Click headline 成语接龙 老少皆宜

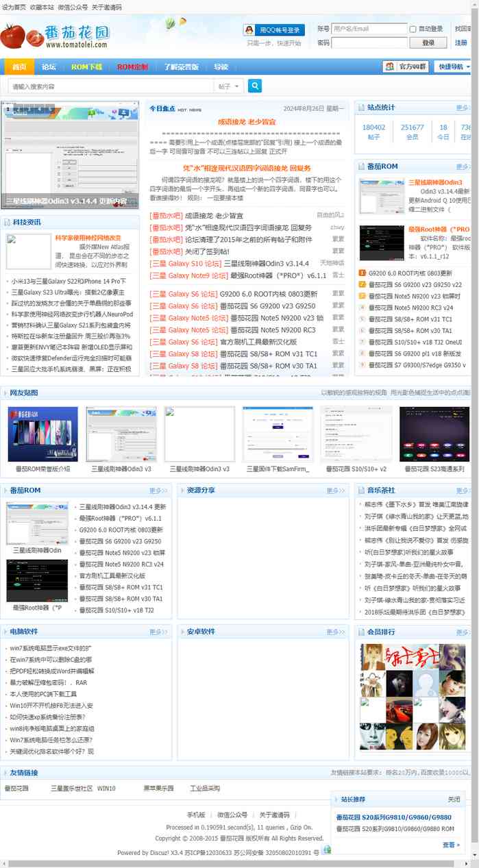point(247,121)
